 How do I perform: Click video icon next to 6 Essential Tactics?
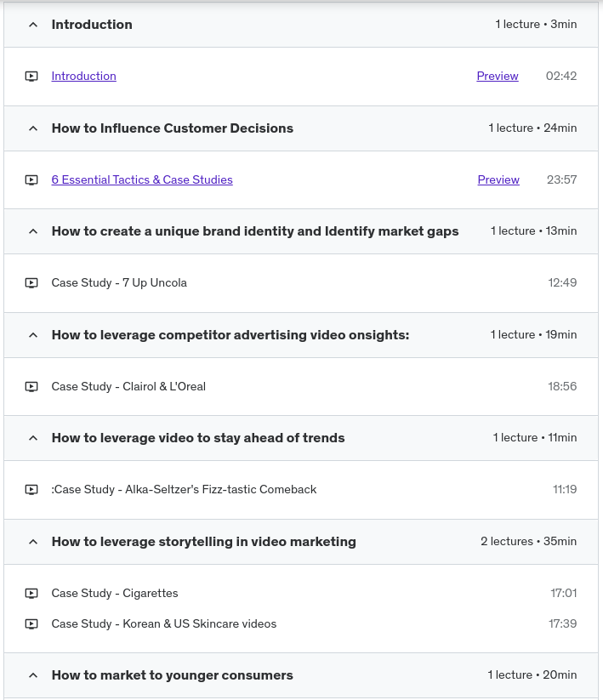pos(31,180)
